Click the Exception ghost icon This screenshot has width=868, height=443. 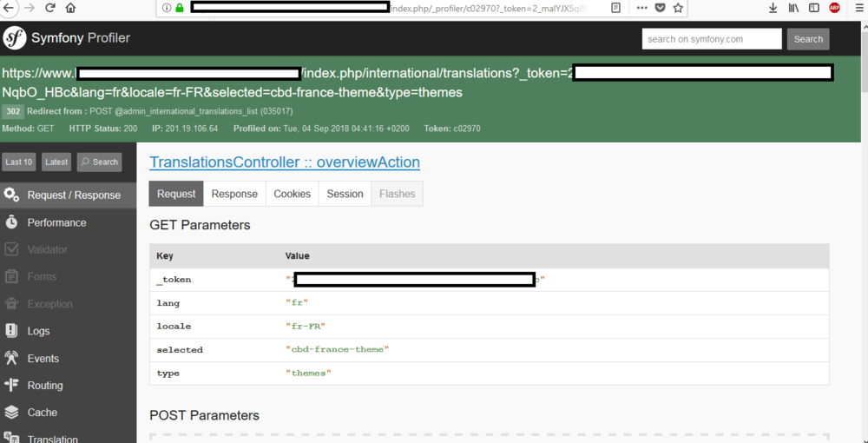11,303
